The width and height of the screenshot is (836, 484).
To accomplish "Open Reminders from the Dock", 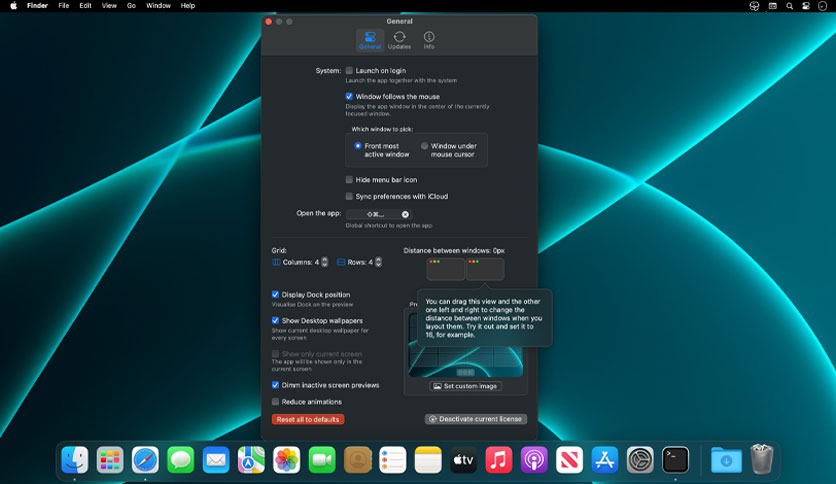I will click(392, 459).
